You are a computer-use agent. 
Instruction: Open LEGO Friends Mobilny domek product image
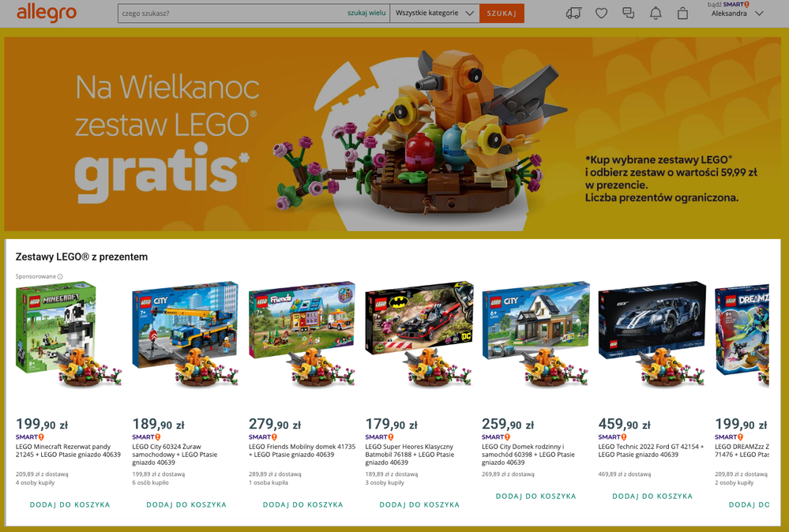302,335
